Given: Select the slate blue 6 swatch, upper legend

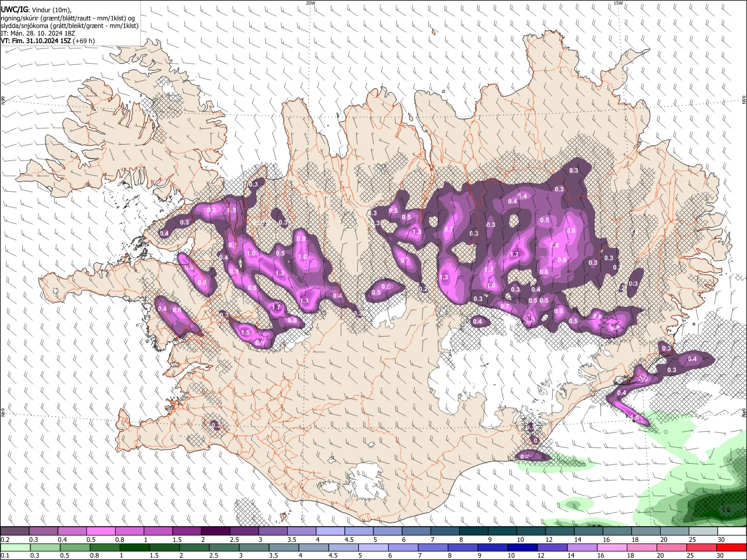Looking at the screenshot, I should pyautogui.click(x=417, y=531).
